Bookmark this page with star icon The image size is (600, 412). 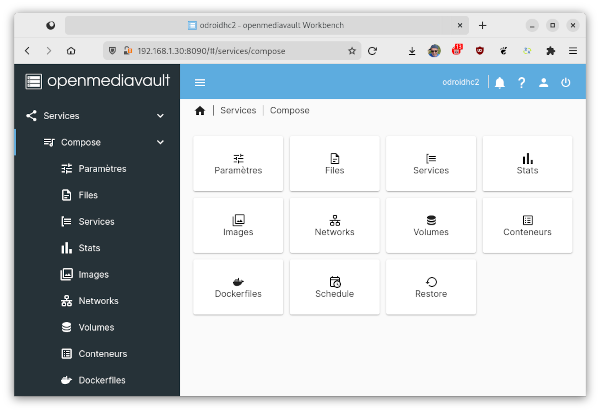[352, 50]
